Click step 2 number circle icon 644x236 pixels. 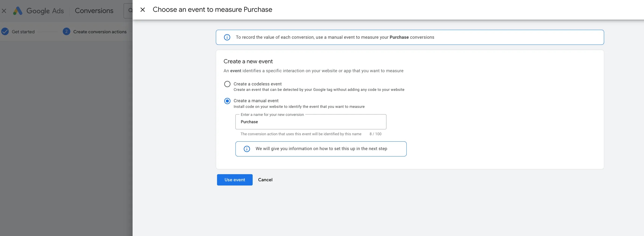click(x=66, y=31)
